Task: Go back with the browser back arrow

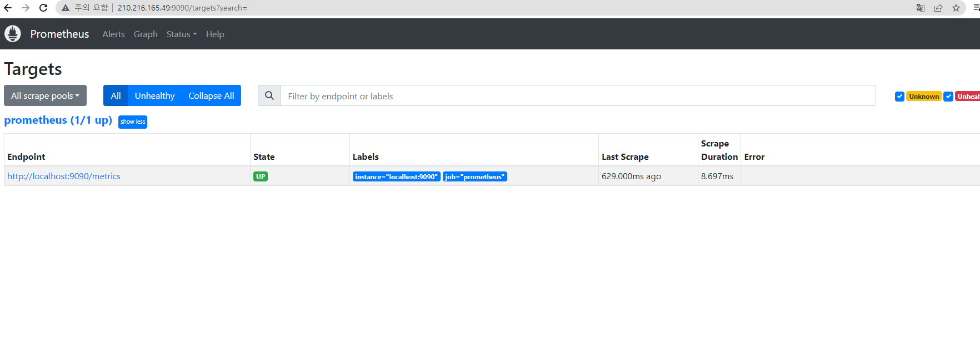Action: 8,8
